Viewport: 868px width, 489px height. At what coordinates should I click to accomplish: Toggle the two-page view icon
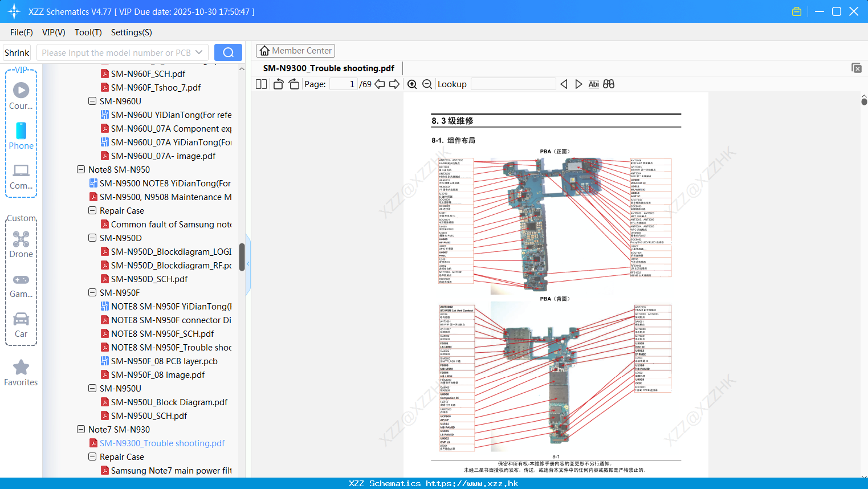(261, 84)
